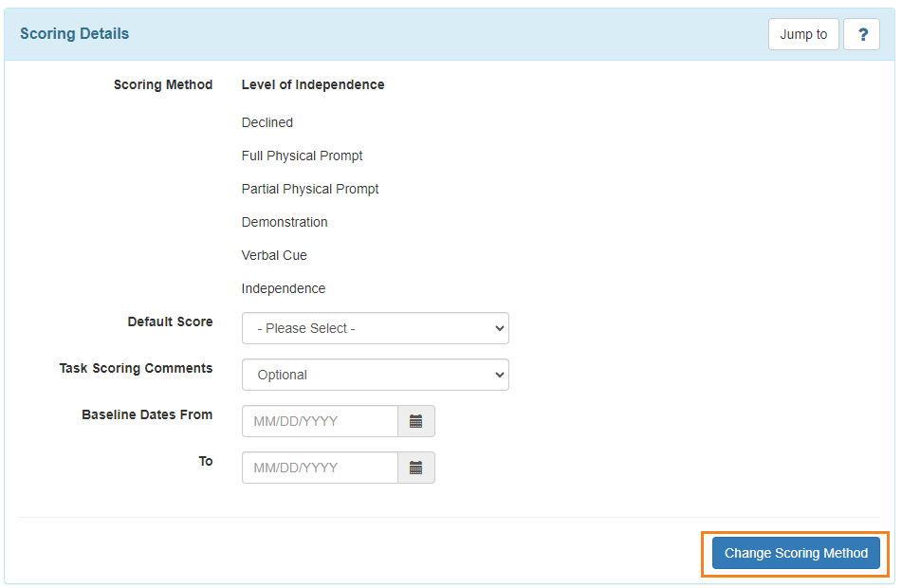Image resolution: width=902 pixels, height=588 pixels.
Task: Open the help question mark icon
Action: coord(861,34)
